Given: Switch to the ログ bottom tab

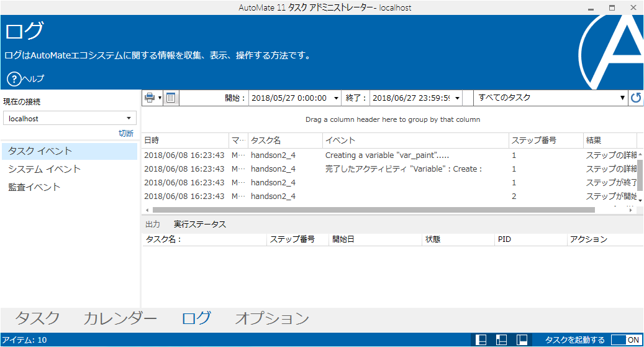Looking at the screenshot, I should (196, 318).
